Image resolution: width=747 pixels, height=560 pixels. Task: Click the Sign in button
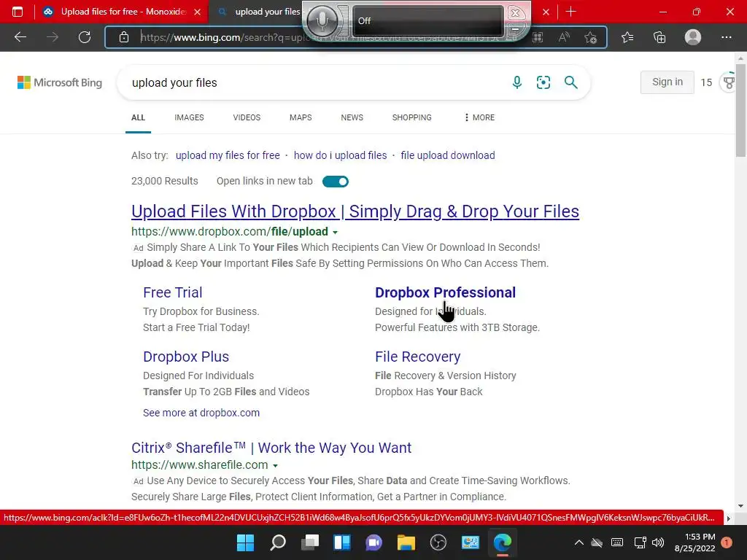click(667, 82)
